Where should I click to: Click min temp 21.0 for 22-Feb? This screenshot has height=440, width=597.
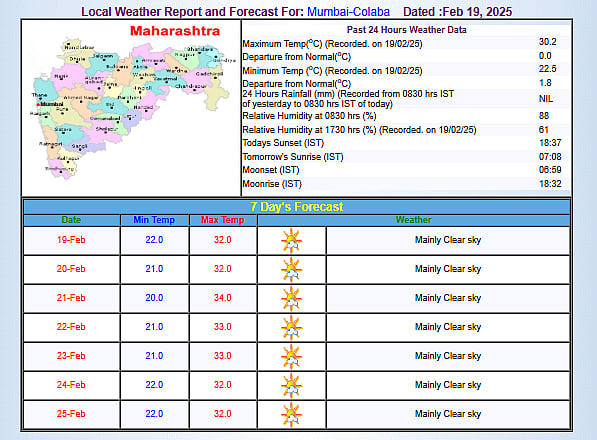click(154, 327)
